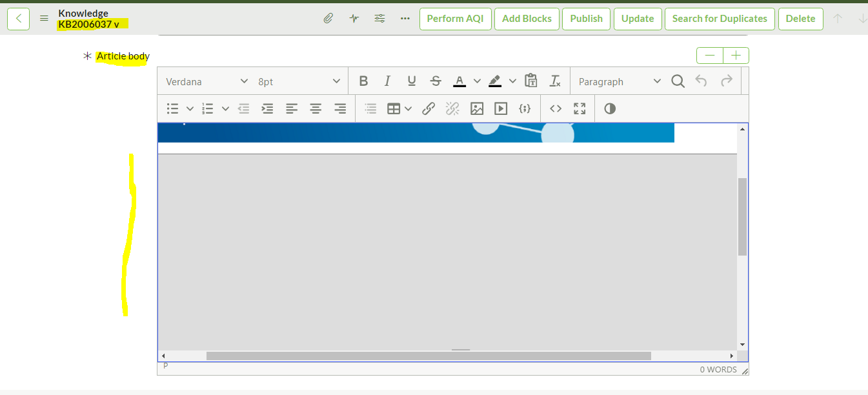
Task: Click the paste as text icon
Action: click(530, 81)
